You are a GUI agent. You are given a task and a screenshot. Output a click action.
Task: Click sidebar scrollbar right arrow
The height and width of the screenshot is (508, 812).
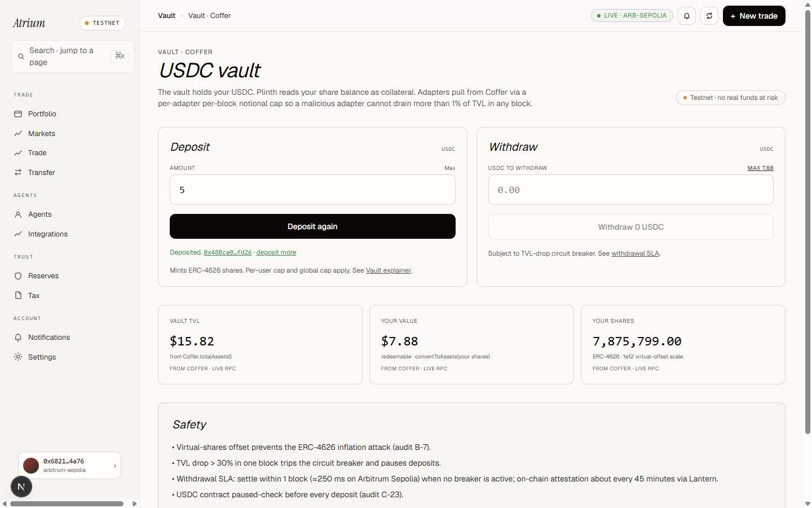click(x=134, y=503)
